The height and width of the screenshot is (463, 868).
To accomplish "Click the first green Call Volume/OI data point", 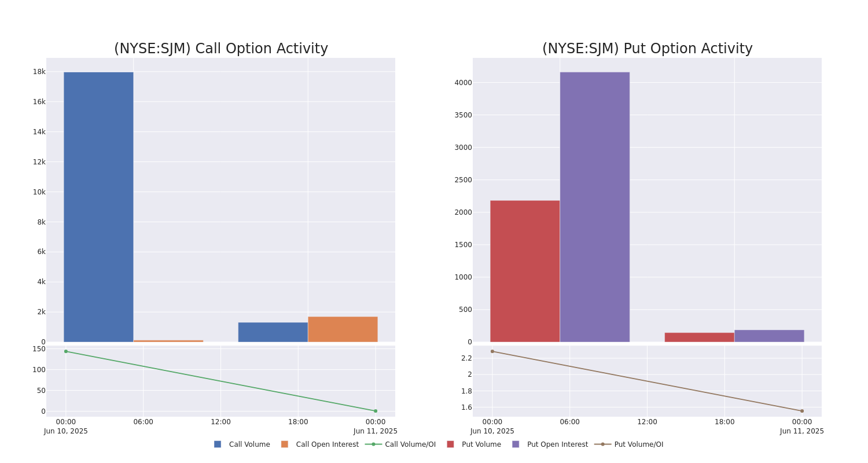I will (x=66, y=351).
